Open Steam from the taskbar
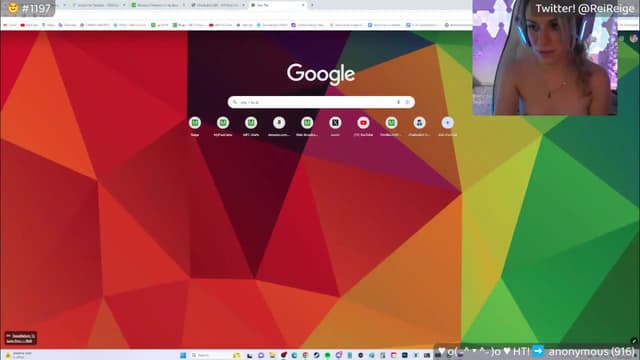The height and width of the screenshot is (360, 640). tap(316, 355)
